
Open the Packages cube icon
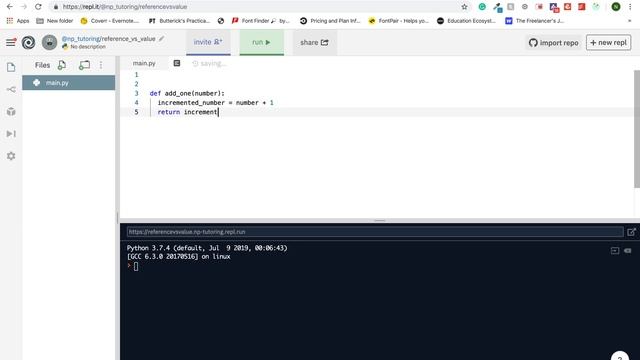[11, 111]
